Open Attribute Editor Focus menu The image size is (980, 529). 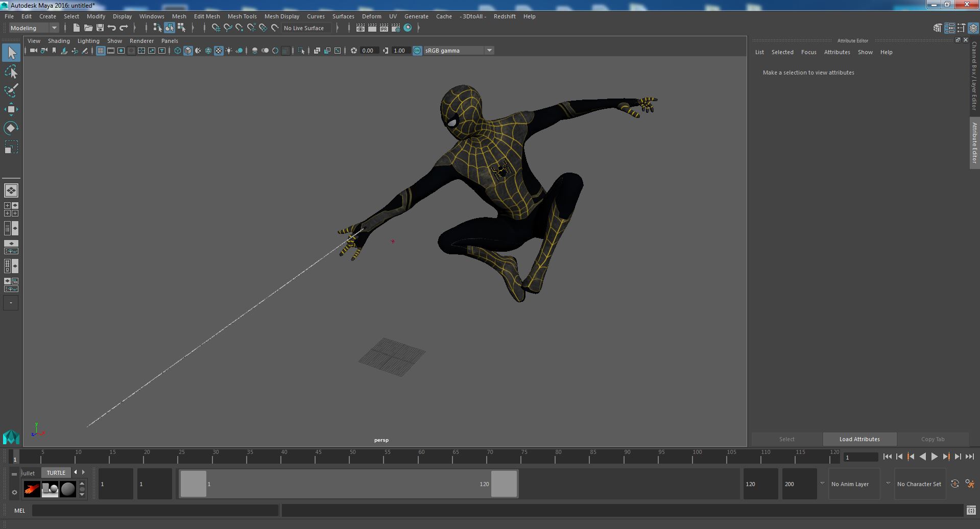(x=808, y=52)
